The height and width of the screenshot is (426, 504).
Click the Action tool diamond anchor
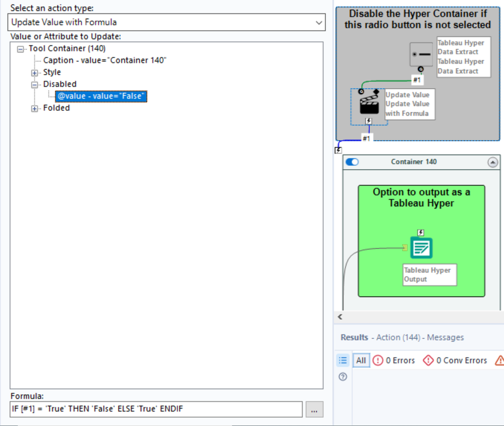[x=376, y=92]
